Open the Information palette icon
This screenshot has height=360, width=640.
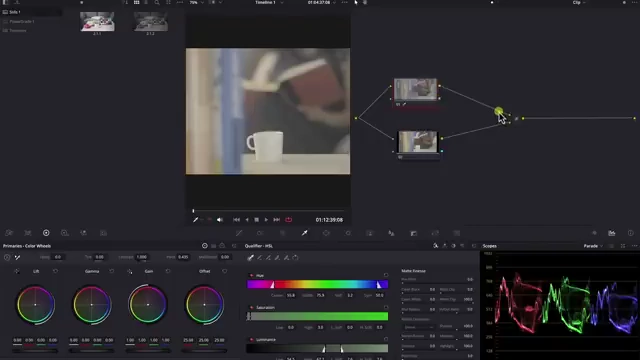click(631, 233)
